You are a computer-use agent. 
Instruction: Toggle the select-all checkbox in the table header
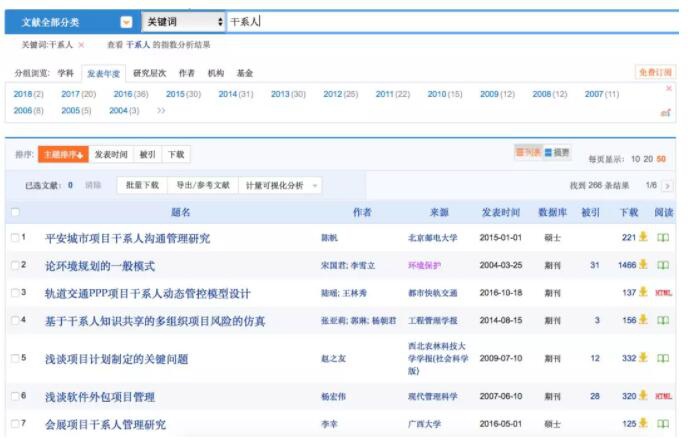pyautogui.click(x=15, y=212)
